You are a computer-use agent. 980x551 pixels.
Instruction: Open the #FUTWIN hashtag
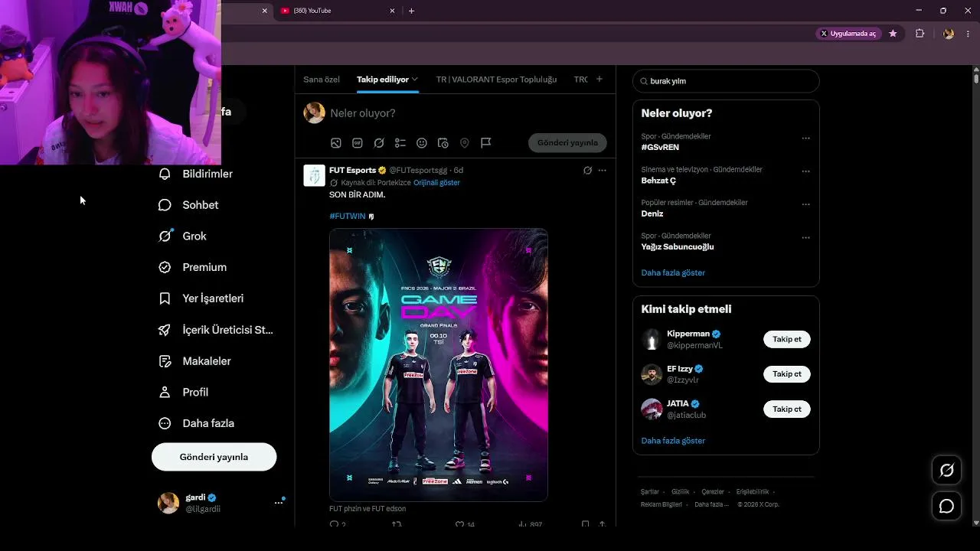coord(348,217)
